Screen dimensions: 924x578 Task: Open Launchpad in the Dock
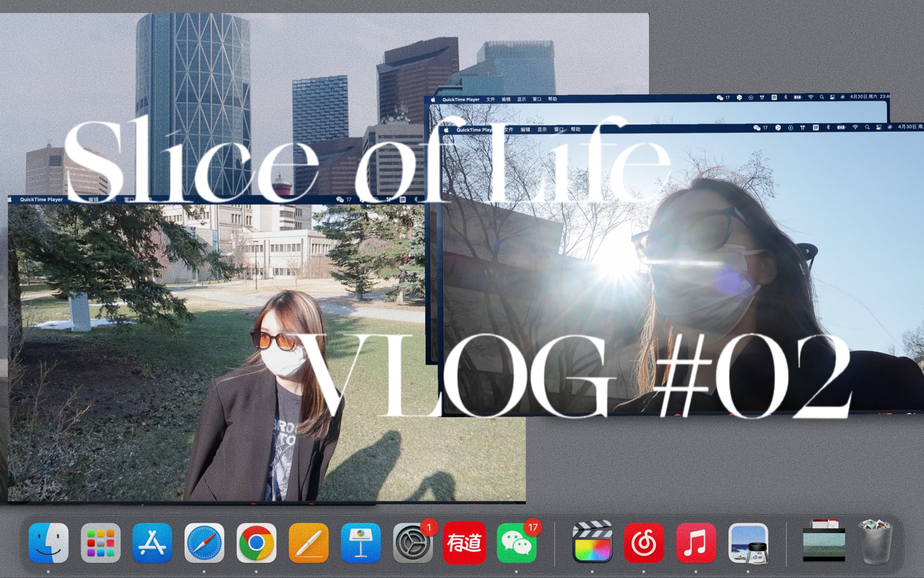100,543
